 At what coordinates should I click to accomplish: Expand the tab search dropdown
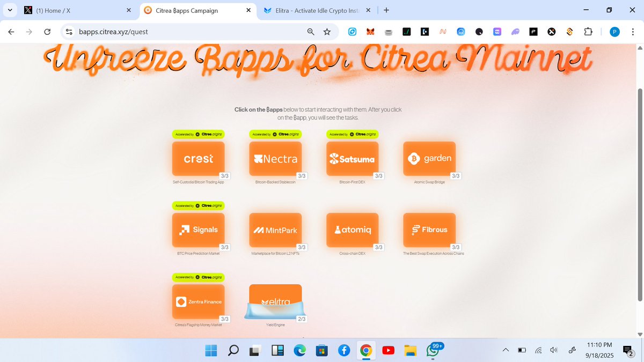pos(10,10)
